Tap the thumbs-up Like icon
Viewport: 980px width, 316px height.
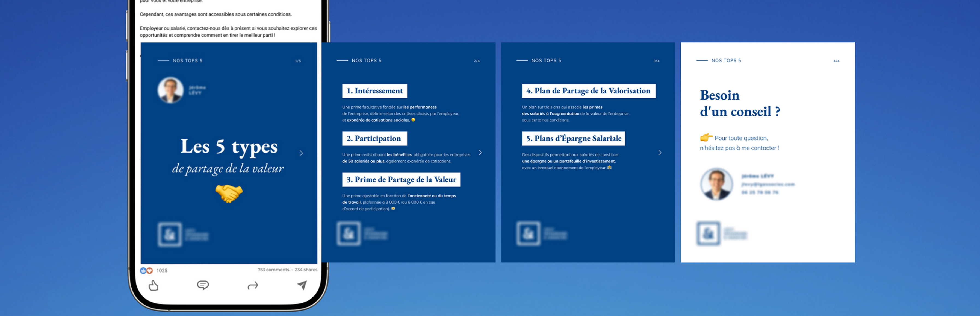point(153,286)
